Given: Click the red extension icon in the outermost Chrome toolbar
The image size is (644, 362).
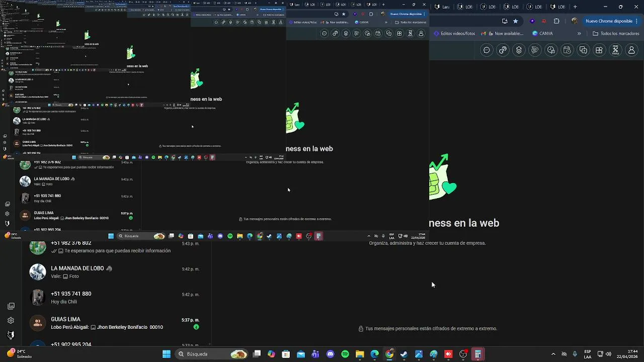Looking at the screenshot, I should pyautogui.click(x=544, y=21).
